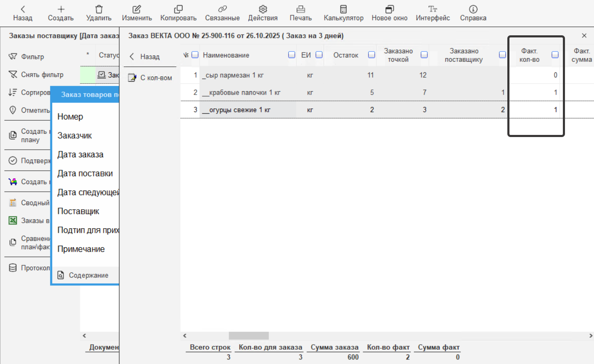The width and height of the screenshot is (594, 364).
Task: Open the Copy command in toolbar
Action: pyautogui.click(x=178, y=9)
